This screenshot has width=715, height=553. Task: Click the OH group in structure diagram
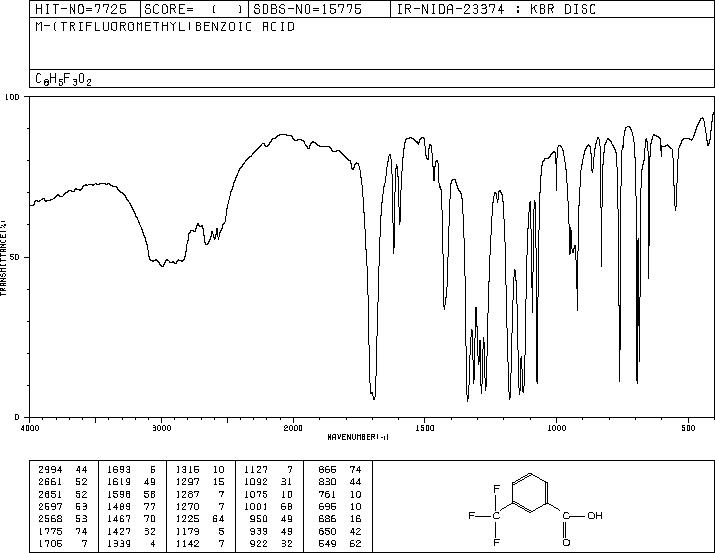(x=595, y=516)
